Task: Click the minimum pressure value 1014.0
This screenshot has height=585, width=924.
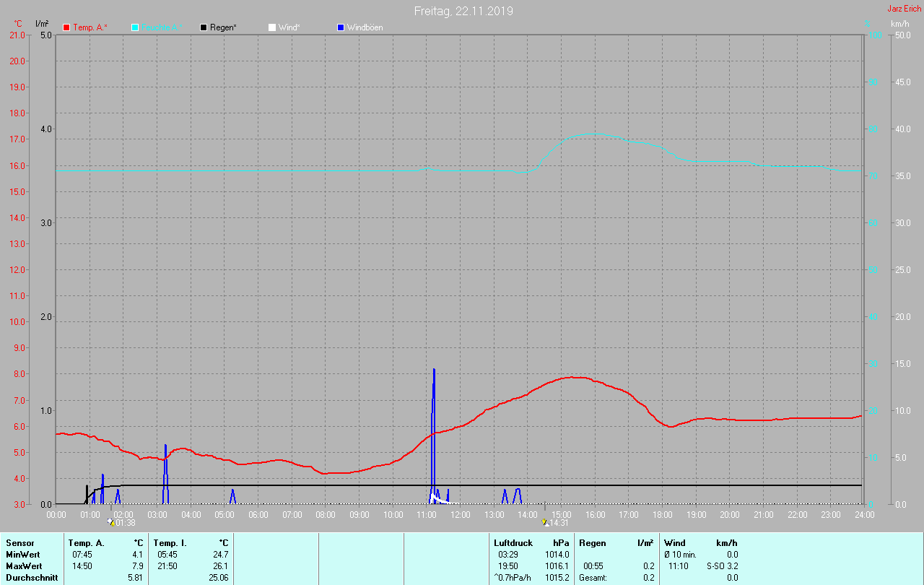Action: click(x=557, y=555)
